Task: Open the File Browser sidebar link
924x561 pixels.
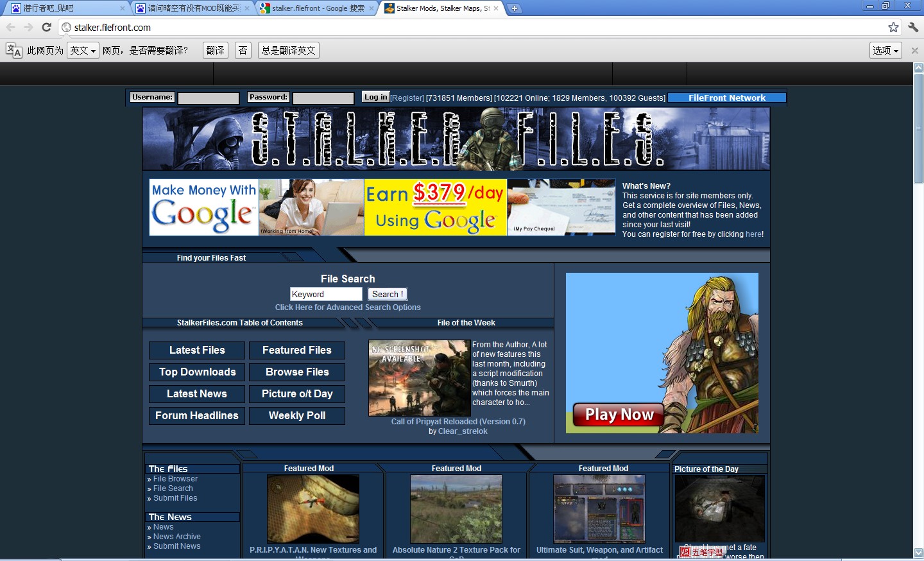Action: 175,479
